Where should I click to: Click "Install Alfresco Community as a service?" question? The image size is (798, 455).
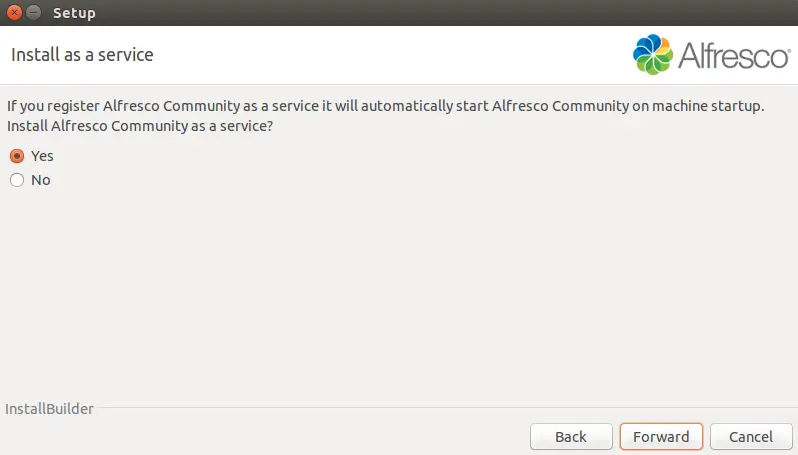click(x=140, y=126)
